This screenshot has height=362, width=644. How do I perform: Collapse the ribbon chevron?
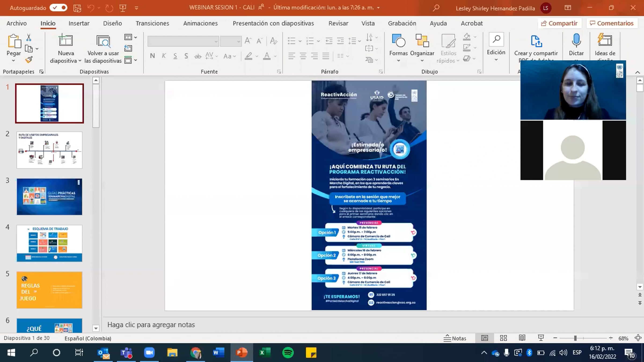[638, 72]
